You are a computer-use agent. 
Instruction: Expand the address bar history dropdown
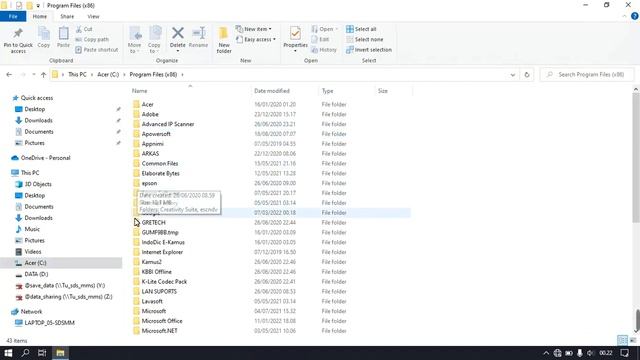click(513, 75)
